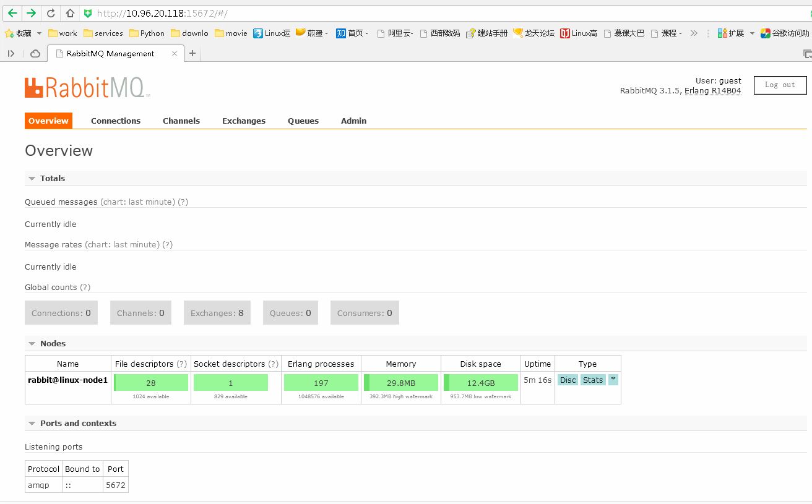Switch to the Admin tab

(353, 121)
